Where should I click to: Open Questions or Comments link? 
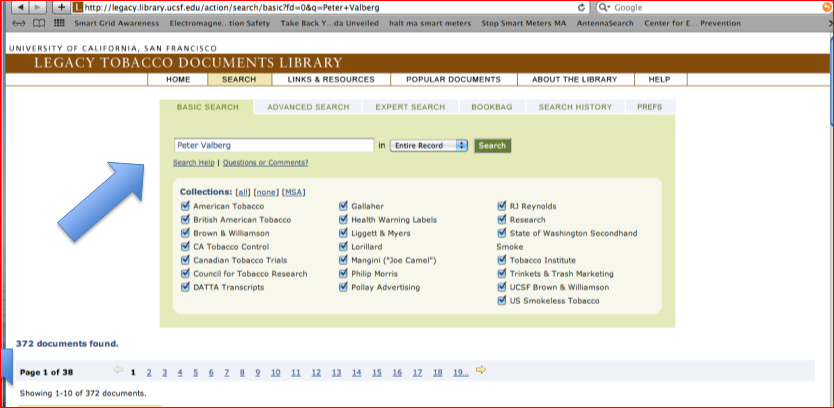pyautogui.click(x=265, y=163)
